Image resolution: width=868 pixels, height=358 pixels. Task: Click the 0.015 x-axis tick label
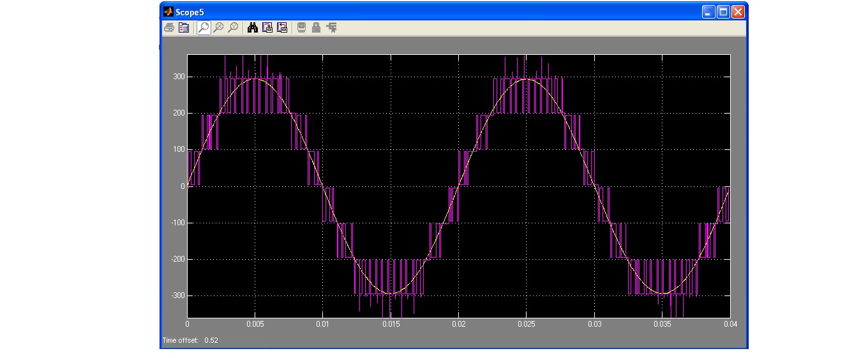pyautogui.click(x=391, y=324)
